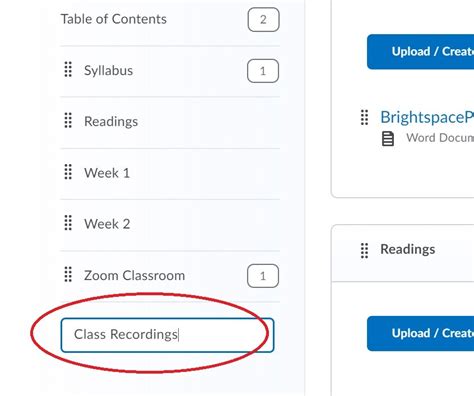Image resolution: width=474 pixels, height=396 pixels.
Task: Select the Syllabus module
Action: [108, 71]
